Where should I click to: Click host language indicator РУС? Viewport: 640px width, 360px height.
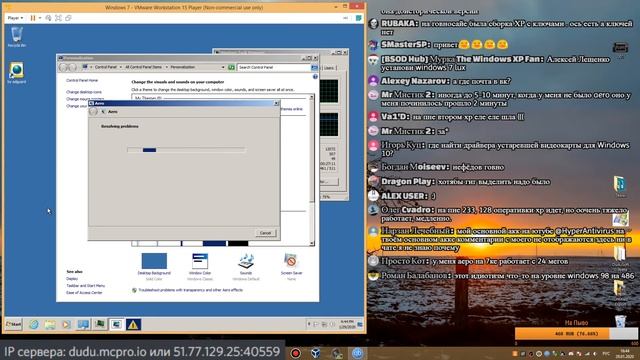(x=607, y=353)
